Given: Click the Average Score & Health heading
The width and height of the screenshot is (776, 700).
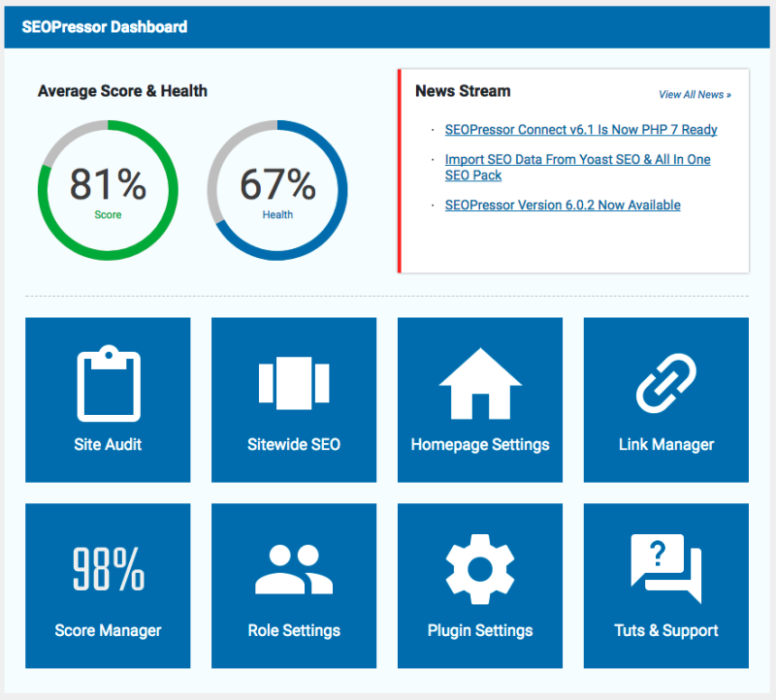Looking at the screenshot, I should click(122, 91).
